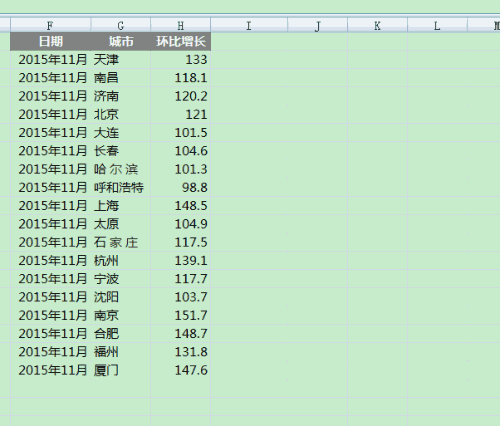This screenshot has height=426, width=500.
Task: Click the value 147.6 for 厦门
Action: click(x=180, y=370)
